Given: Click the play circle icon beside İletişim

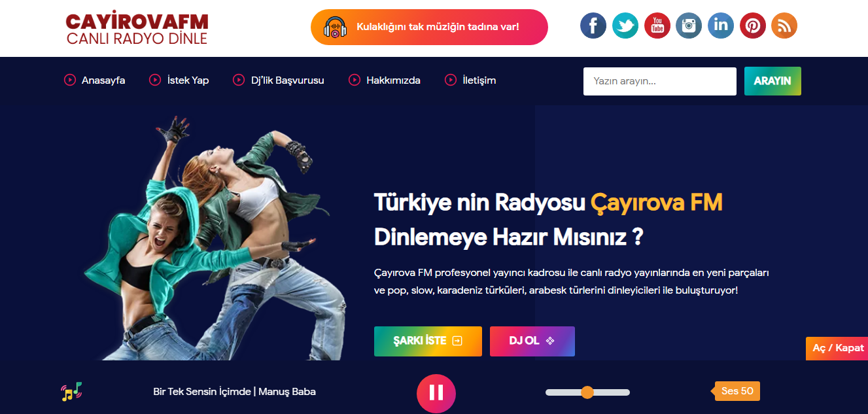Looking at the screenshot, I should click(450, 80).
